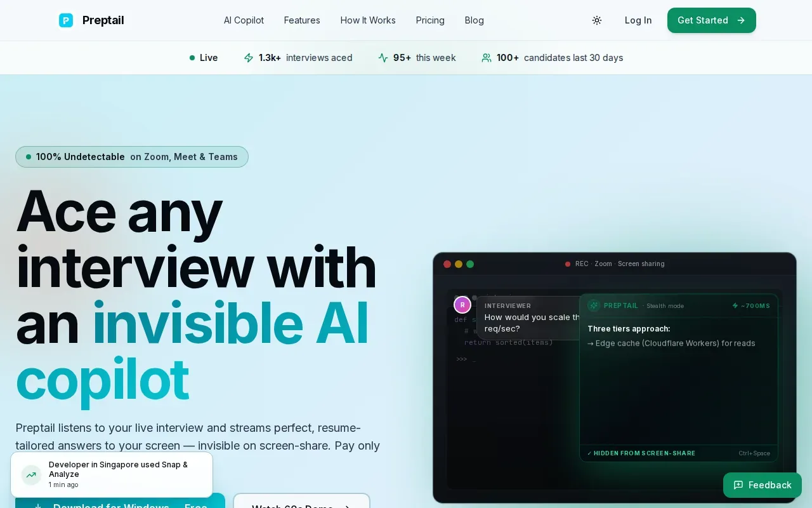
Task: Click "REC · Zoom · Screen sharing" title
Action: pos(620,264)
